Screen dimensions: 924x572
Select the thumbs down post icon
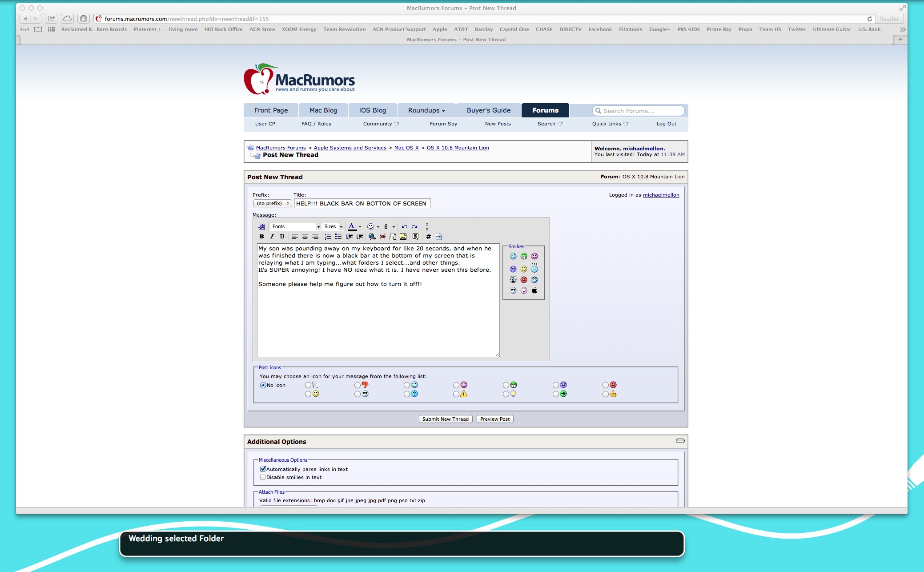pyautogui.click(x=358, y=385)
